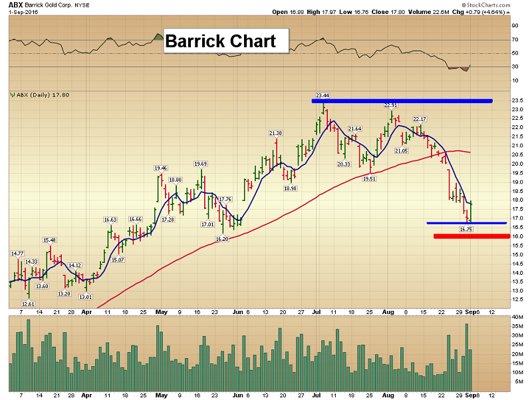Click the 70 level on the RSI axis

coord(515,39)
